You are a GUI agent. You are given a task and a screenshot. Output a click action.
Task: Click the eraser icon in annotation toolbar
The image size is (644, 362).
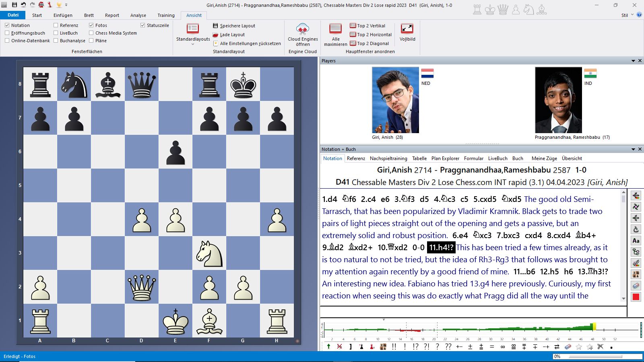pyautogui.click(x=568, y=347)
